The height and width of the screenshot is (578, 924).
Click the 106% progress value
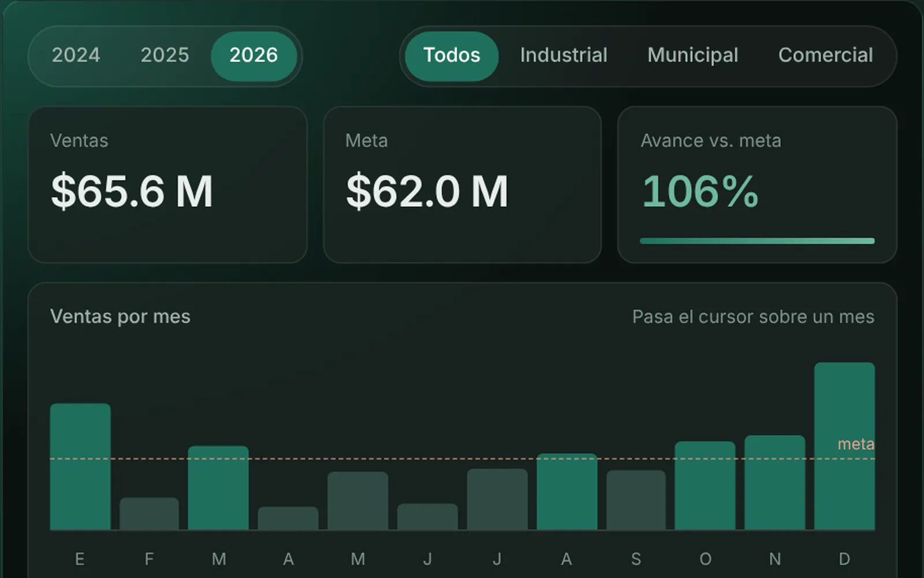point(700,191)
